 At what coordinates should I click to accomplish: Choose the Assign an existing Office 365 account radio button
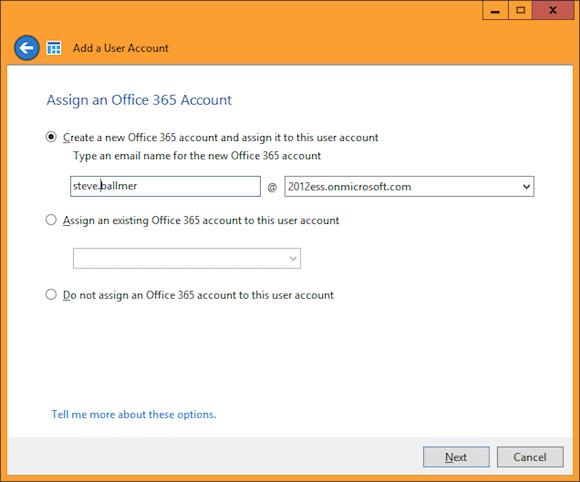tap(51, 220)
